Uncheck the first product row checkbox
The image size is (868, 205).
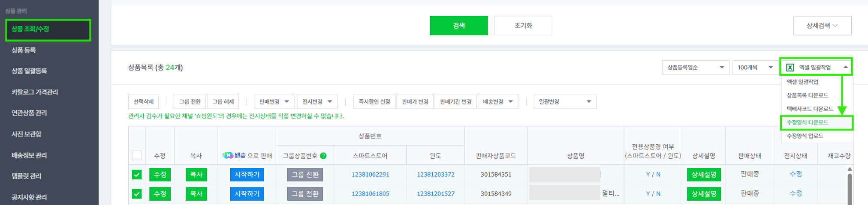click(137, 175)
